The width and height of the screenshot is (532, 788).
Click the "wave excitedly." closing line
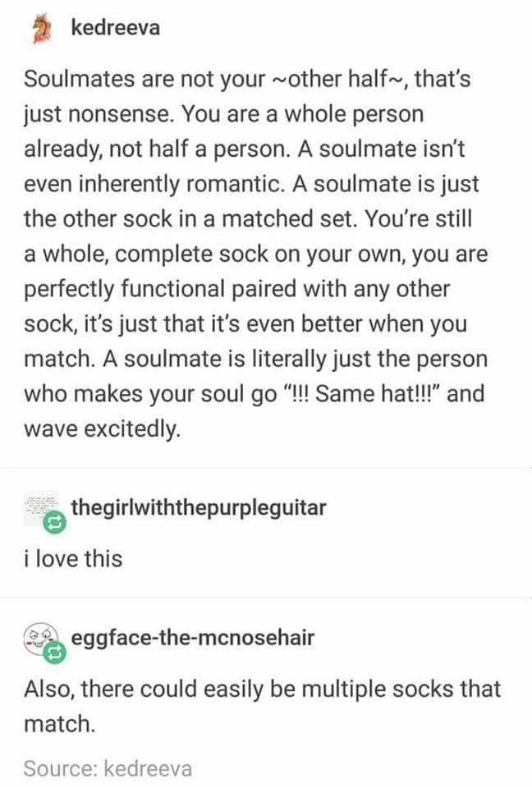click(102, 428)
